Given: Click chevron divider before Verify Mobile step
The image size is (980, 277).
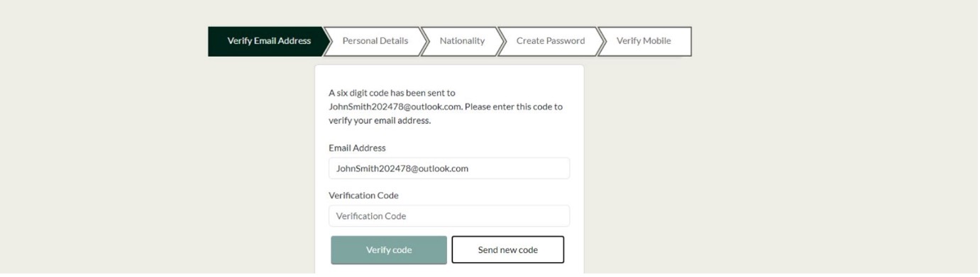Looking at the screenshot, I should (x=602, y=41).
